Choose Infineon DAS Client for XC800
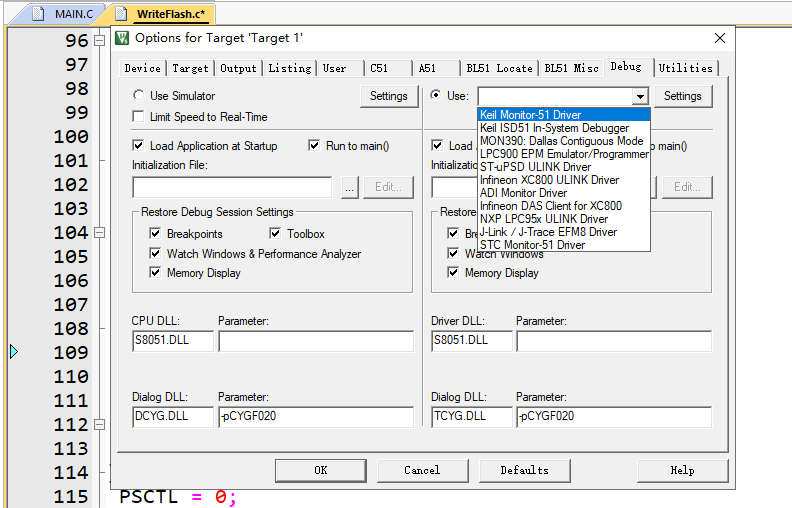The height and width of the screenshot is (508, 792). click(x=564, y=206)
